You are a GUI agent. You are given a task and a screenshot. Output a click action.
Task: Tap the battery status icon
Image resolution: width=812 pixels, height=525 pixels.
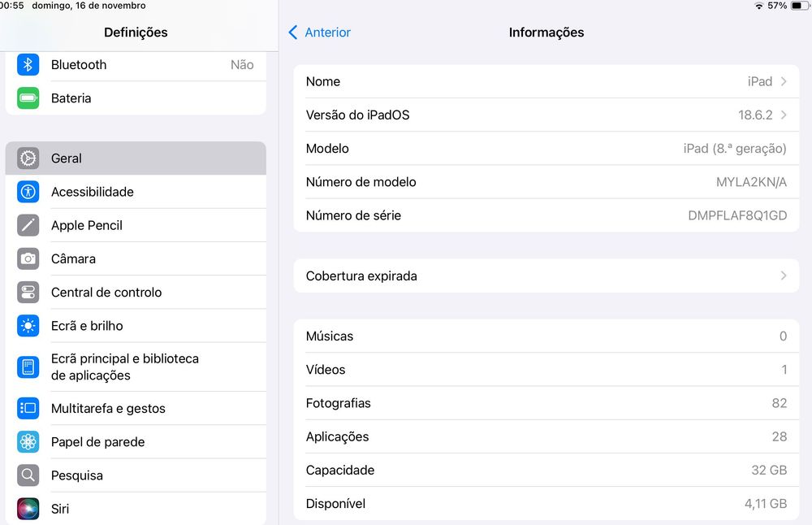pos(800,6)
